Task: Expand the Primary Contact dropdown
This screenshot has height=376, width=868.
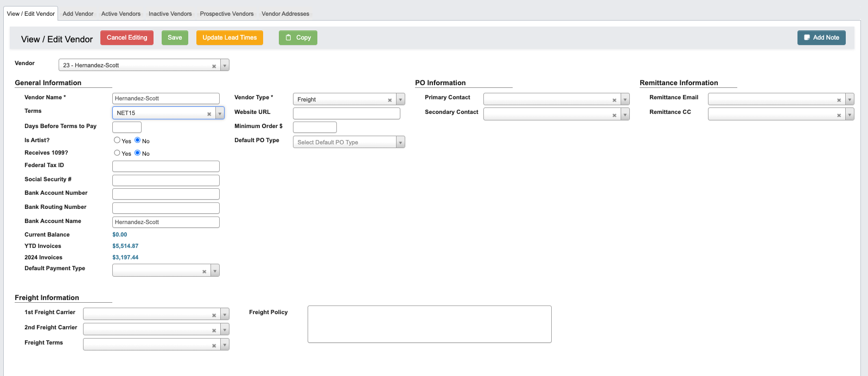Action: pos(625,99)
